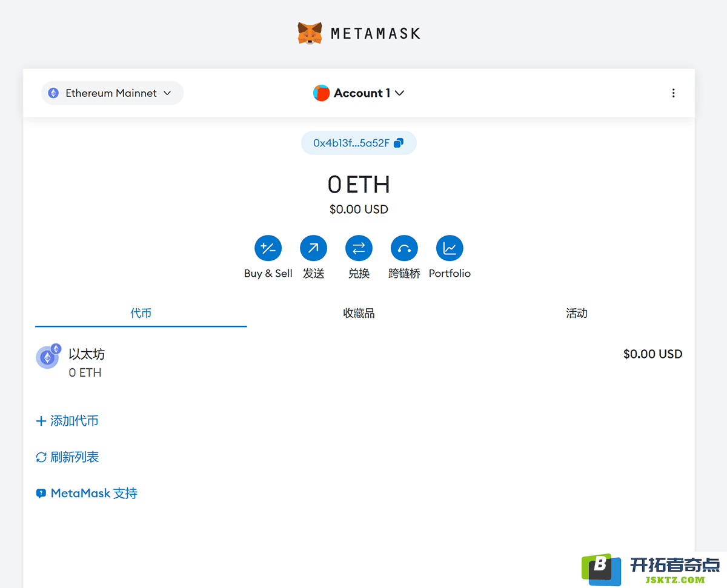727x588 pixels.
Task: Click 添加代币 link
Action: [67, 421]
